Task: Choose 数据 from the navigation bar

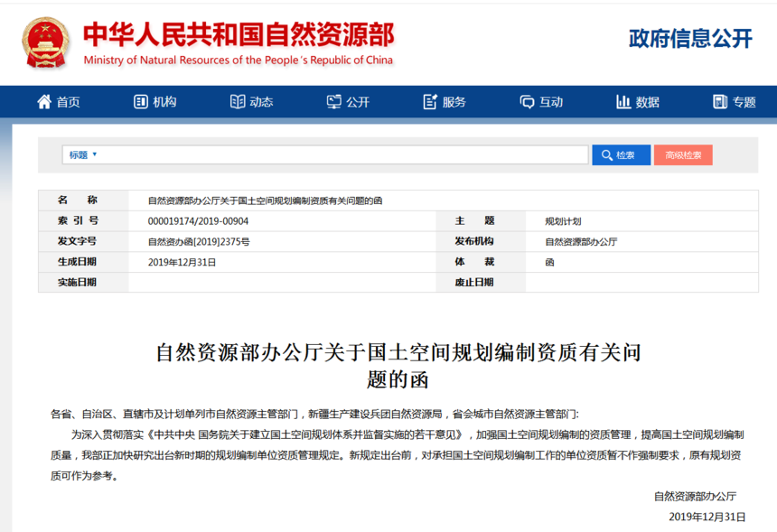Action: coord(638,101)
